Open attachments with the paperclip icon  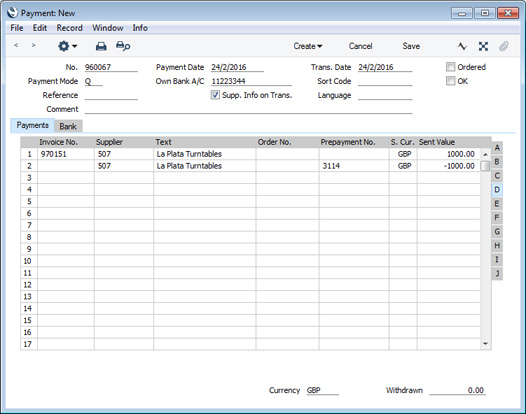(504, 46)
